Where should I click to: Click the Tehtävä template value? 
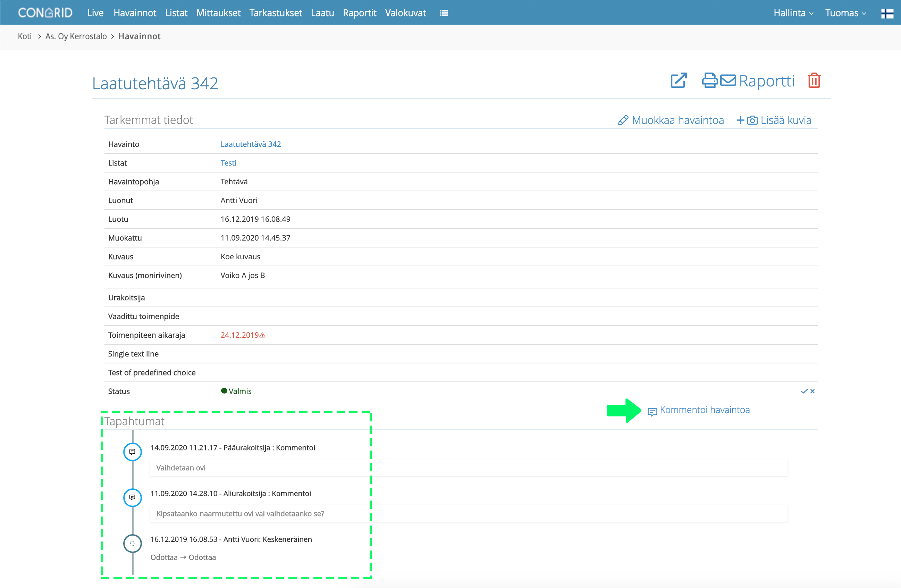click(234, 182)
